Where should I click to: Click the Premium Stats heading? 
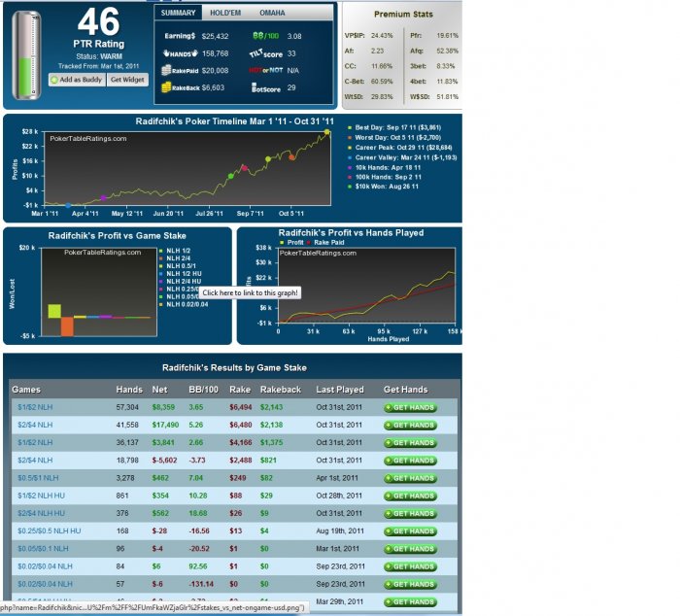[x=403, y=15]
